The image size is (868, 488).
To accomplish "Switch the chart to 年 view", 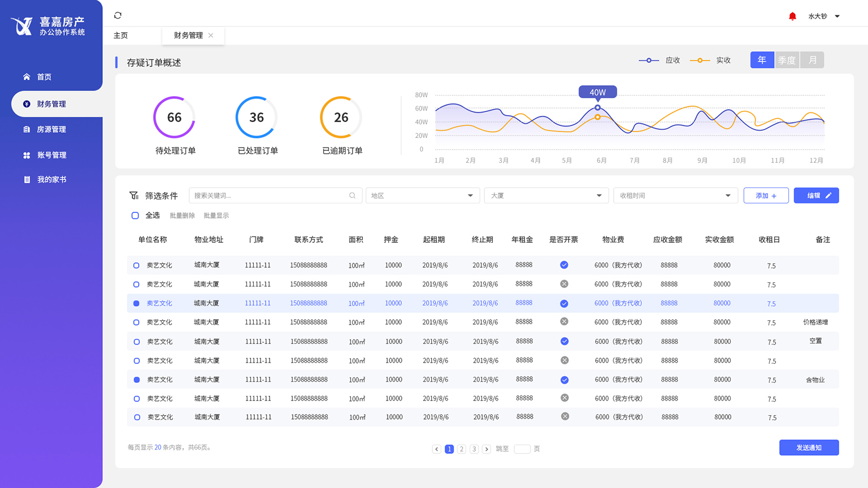I will click(x=762, y=60).
